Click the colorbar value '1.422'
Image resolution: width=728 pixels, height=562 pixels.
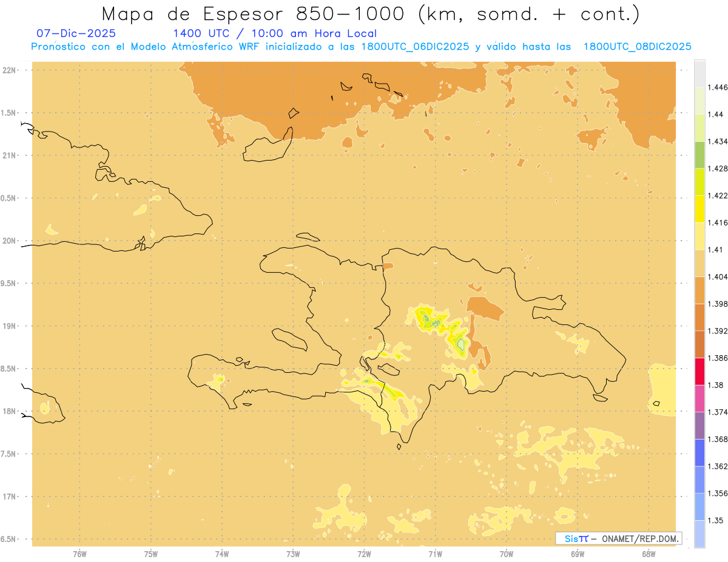point(719,195)
